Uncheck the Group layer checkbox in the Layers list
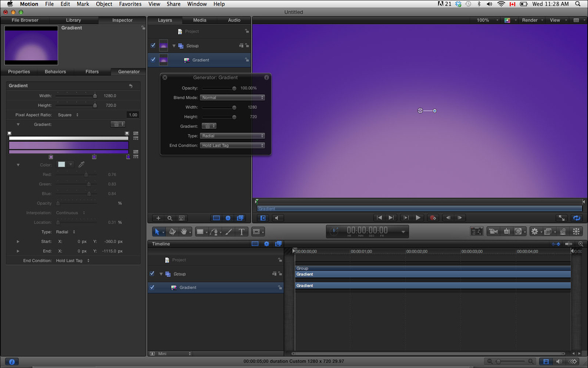Viewport: 588px width, 368px height. (153, 45)
